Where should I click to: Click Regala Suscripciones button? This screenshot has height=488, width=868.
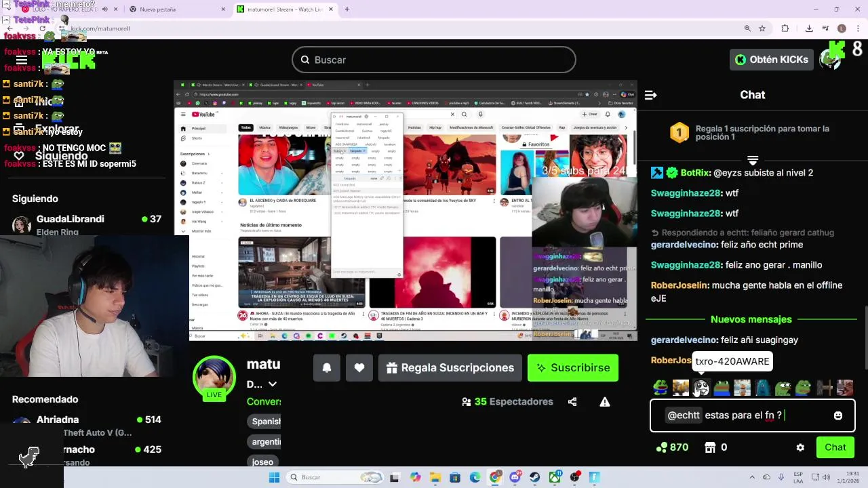450,367
